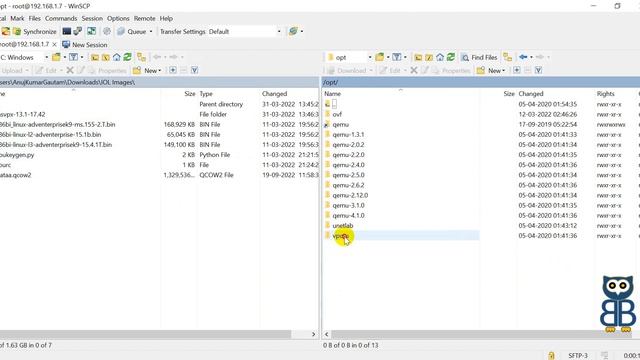Image resolution: width=640 pixels, height=360 pixels.
Task: Open the Help menu
Action: tap(166, 18)
